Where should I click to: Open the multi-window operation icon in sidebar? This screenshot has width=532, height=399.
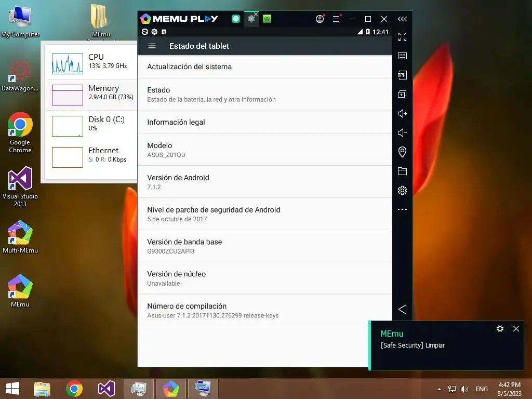coord(402,94)
